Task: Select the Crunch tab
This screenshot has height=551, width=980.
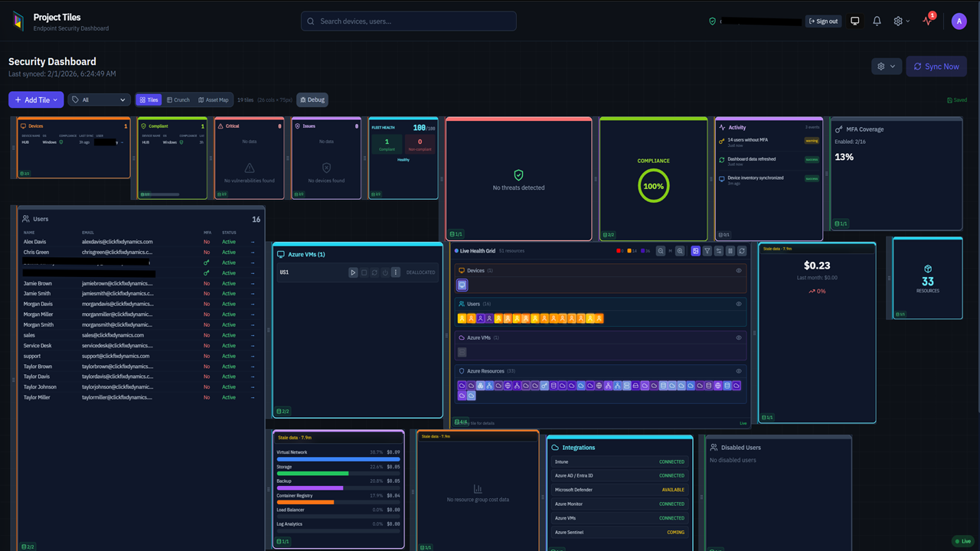Action: click(x=178, y=99)
